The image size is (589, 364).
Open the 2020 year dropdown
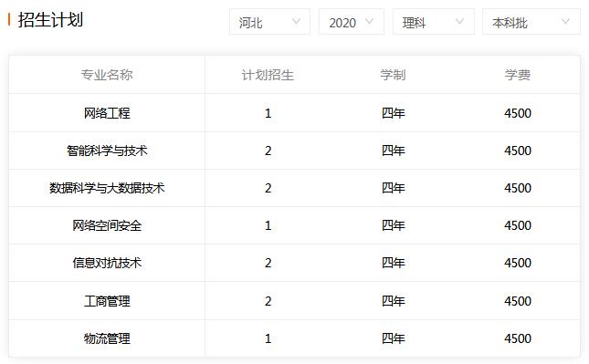[x=352, y=22]
